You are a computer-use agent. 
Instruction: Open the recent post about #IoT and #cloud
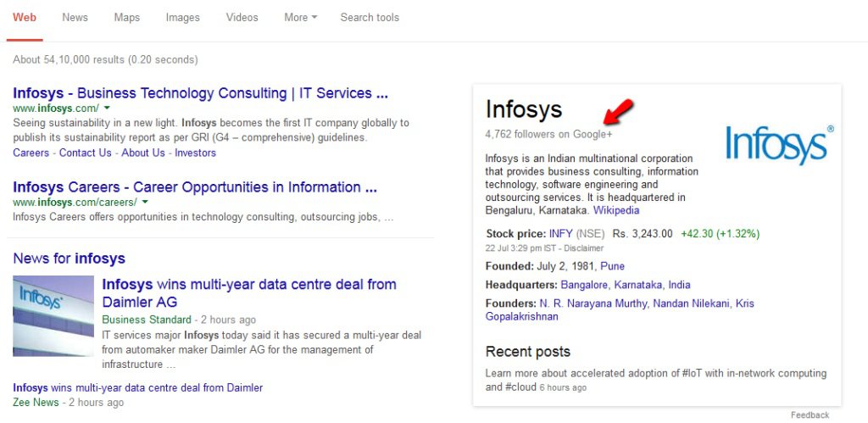point(656,380)
